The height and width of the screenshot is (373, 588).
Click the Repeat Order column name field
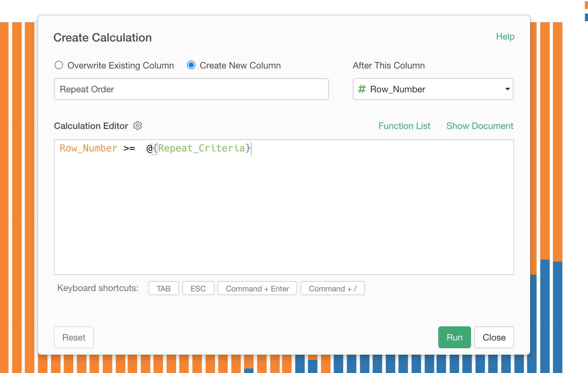click(192, 89)
